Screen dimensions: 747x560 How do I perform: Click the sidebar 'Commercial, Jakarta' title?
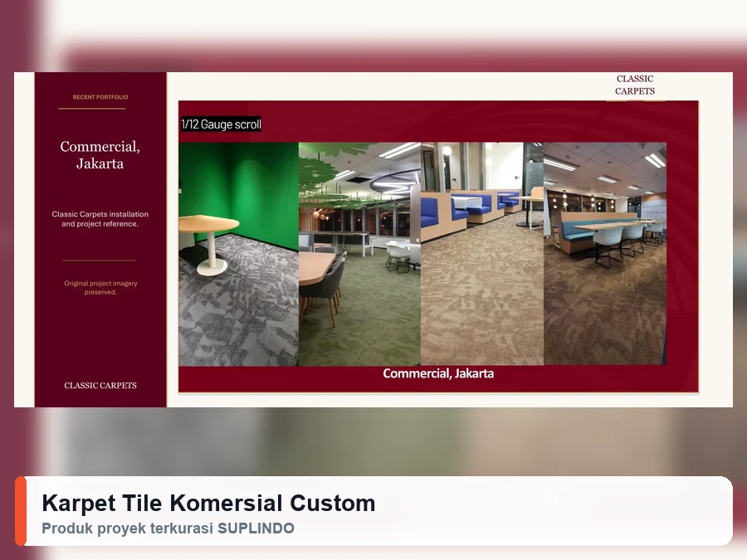(x=100, y=155)
